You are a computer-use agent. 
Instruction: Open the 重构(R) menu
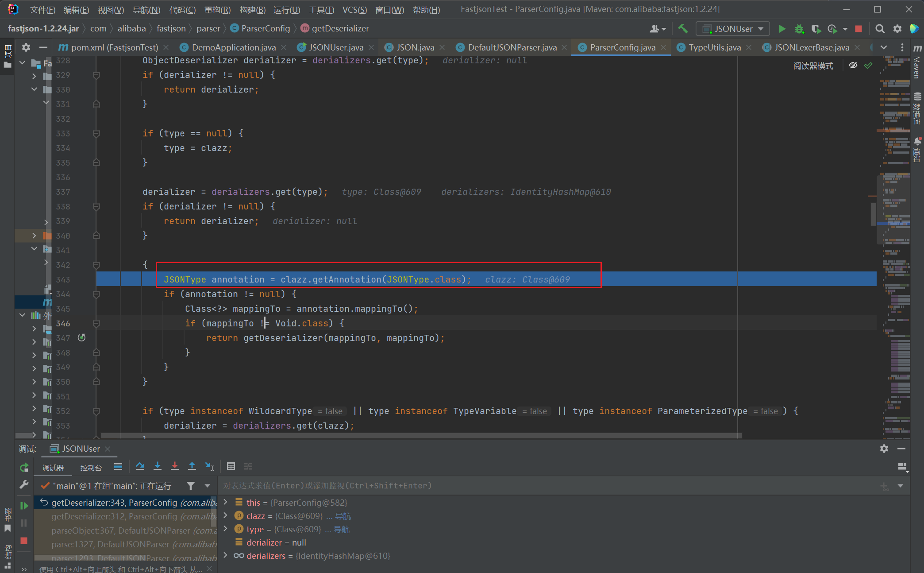click(217, 9)
